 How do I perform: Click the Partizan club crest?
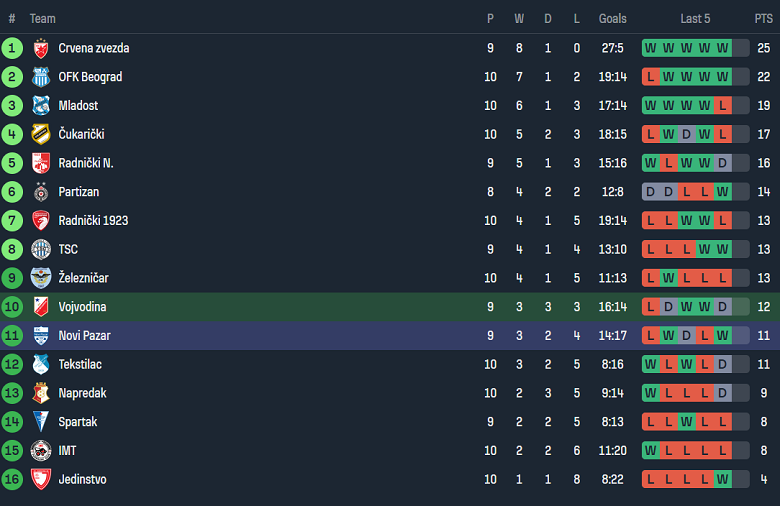(41, 192)
